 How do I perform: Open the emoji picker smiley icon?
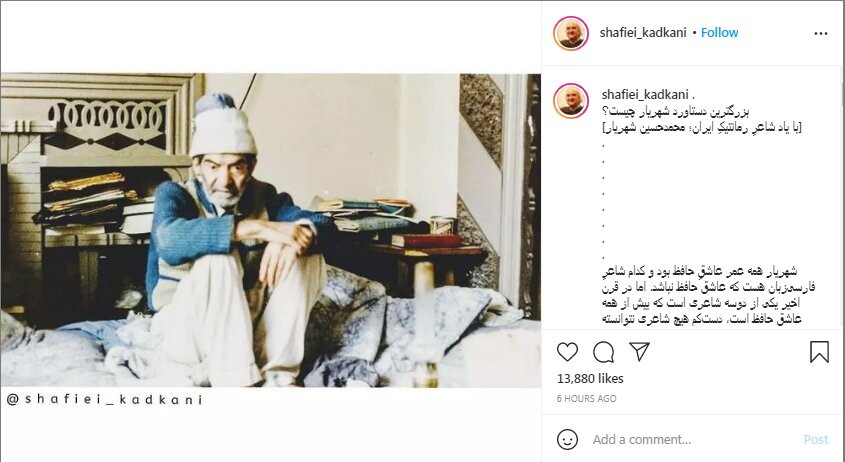coord(567,439)
